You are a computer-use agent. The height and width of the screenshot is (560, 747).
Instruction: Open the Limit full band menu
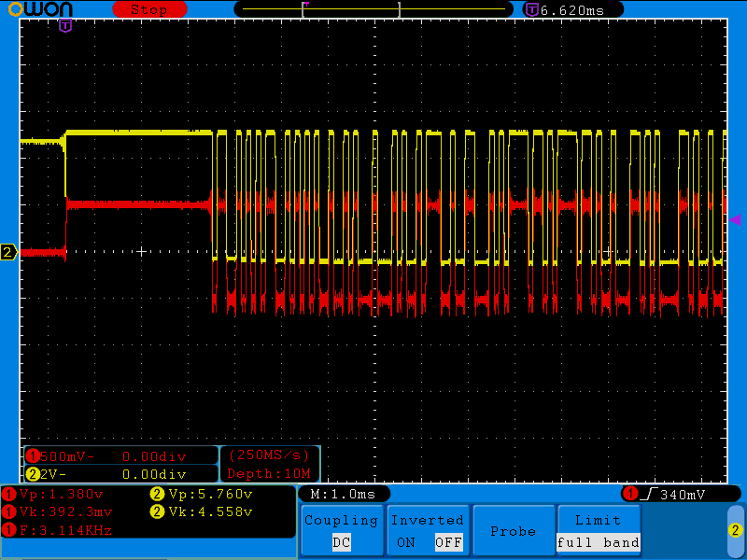point(598,531)
